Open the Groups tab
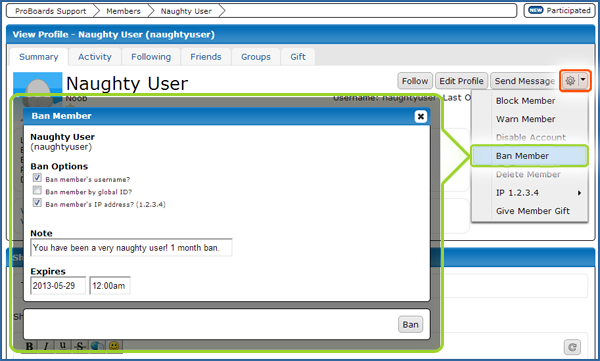This screenshot has width=600, height=361. point(256,57)
